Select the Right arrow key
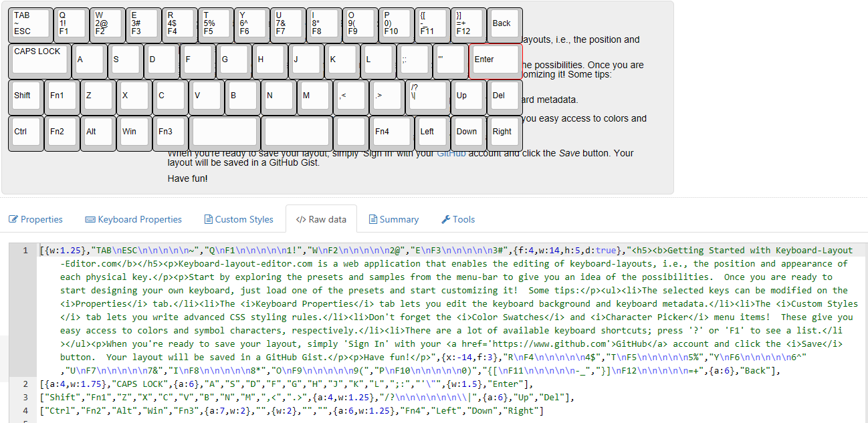Screen dimensions: 868x423 (505, 134)
